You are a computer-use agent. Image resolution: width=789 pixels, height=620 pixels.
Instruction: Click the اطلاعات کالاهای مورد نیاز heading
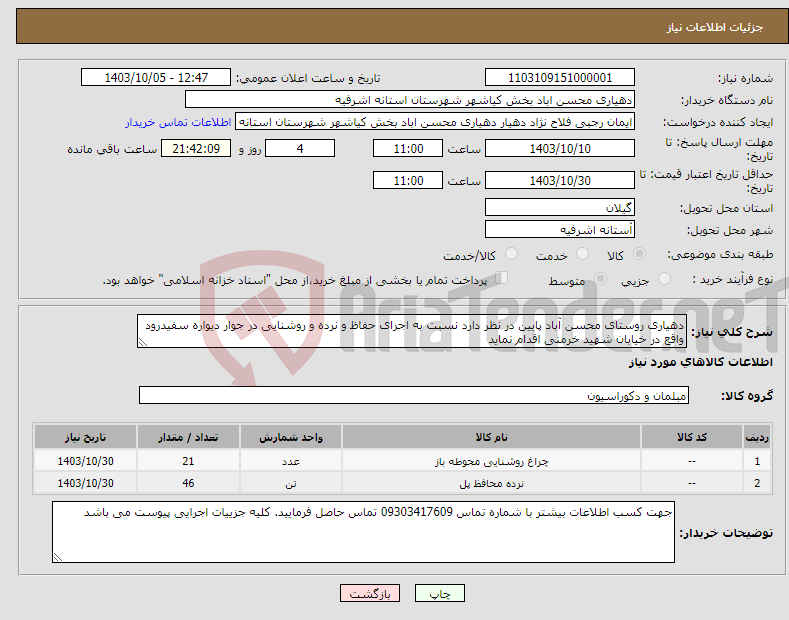700,362
